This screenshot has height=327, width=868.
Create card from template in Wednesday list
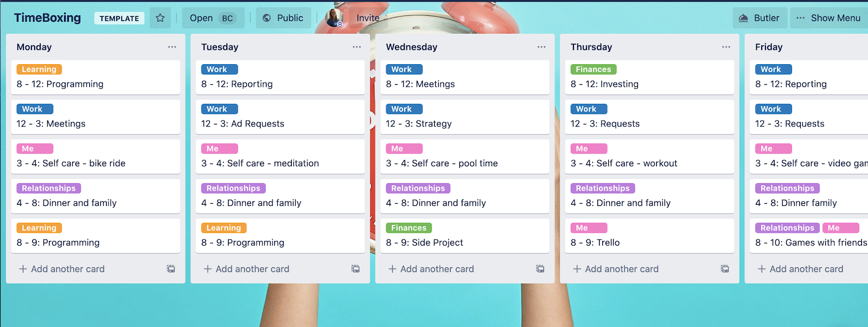tap(540, 269)
